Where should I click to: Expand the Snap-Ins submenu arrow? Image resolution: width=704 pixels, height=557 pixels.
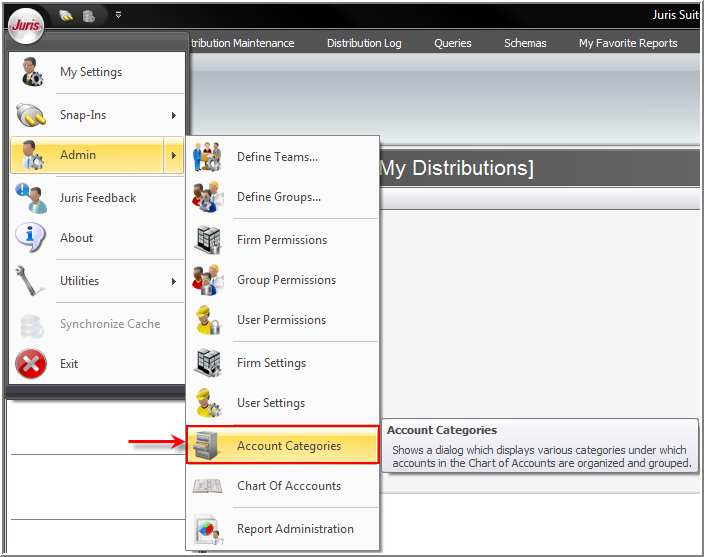173,115
